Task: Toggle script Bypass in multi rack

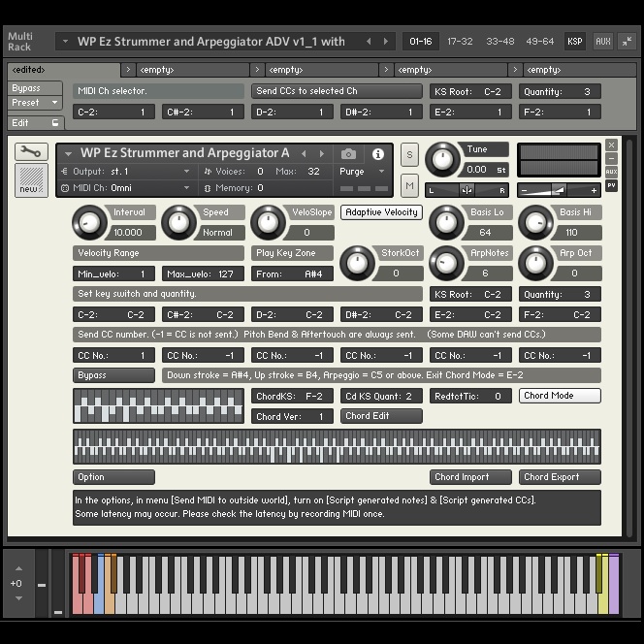Action: click(35, 88)
